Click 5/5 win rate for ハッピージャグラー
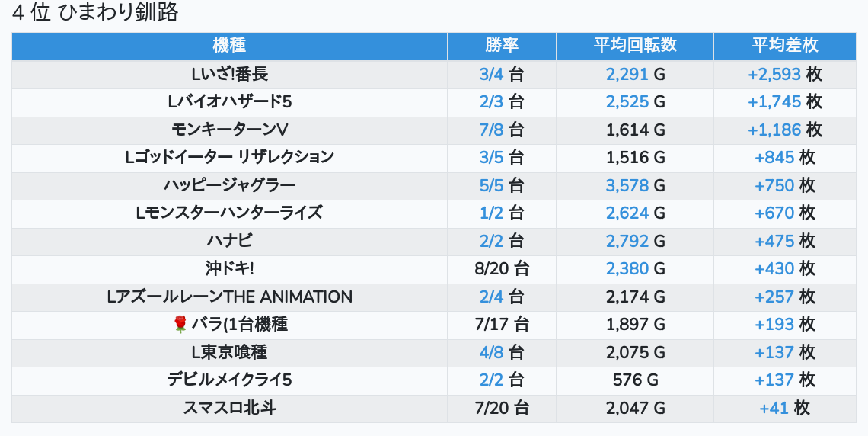The height and width of the screenshot is (436, 868). pos(491,185)
